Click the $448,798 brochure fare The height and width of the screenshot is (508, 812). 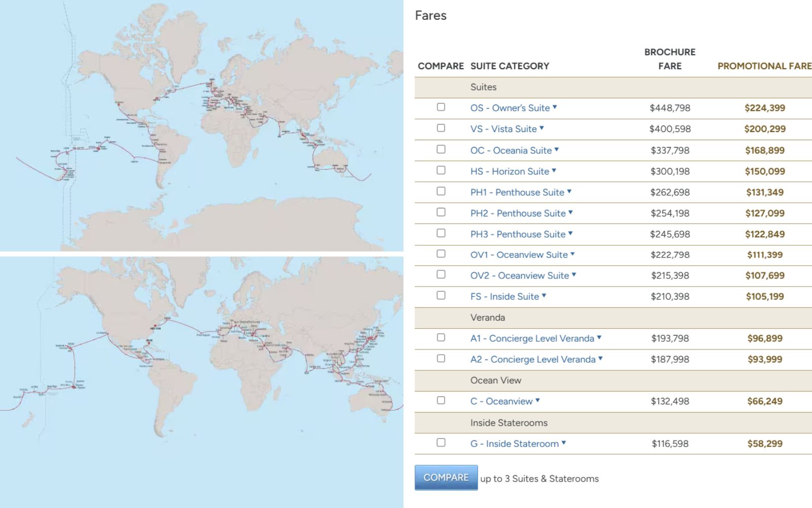[x=670, y=108]
